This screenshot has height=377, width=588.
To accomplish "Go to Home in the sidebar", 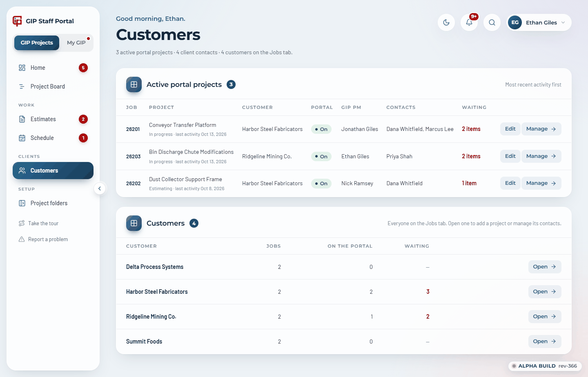I will [53, 68].
